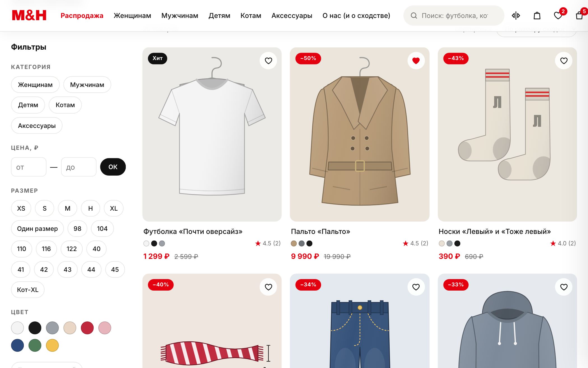
Task: Open product title Носки «Левый» и «Тоже левый»
Action: [495, 231]
